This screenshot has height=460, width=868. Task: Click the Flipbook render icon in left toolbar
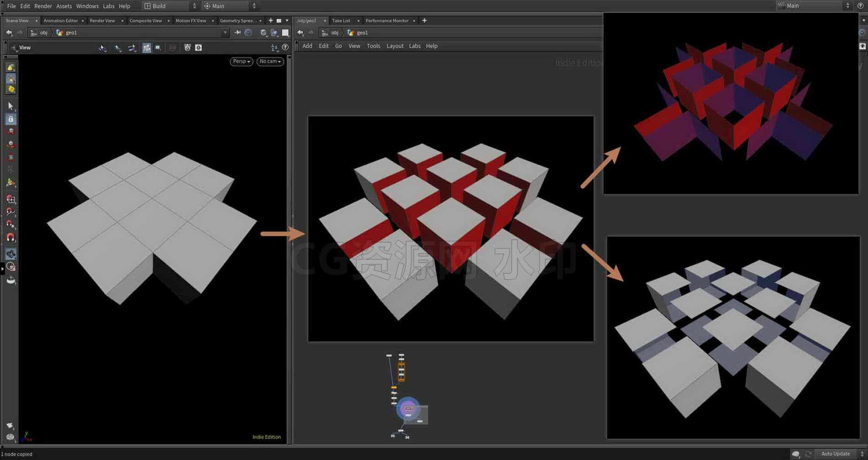[11, 280]
